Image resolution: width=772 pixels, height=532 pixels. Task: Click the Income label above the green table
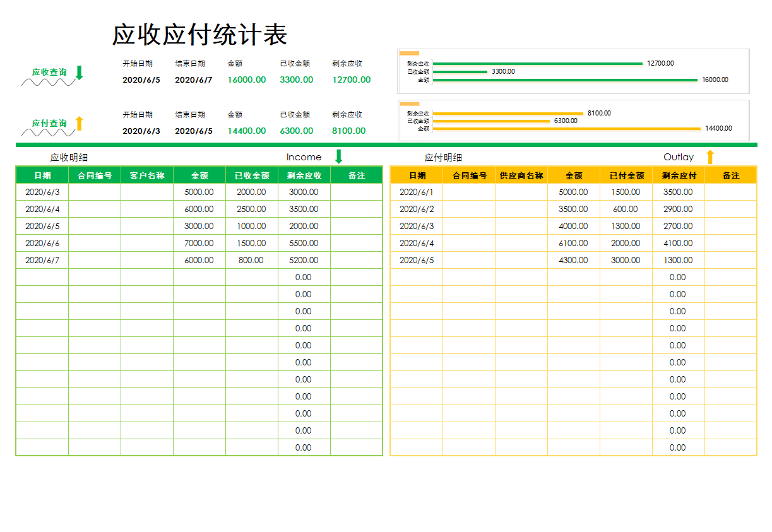click(305, 157)
